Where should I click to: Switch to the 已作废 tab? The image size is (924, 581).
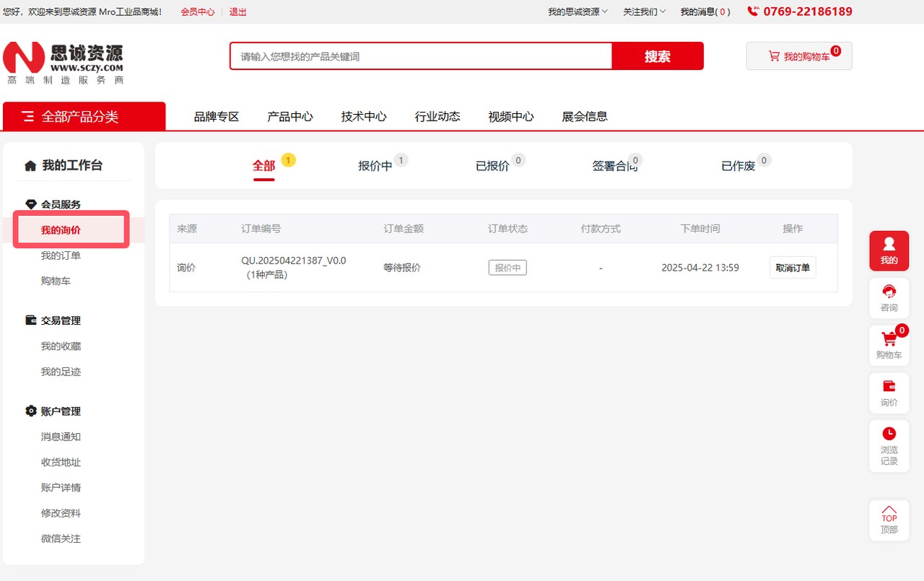click(738, 166)
